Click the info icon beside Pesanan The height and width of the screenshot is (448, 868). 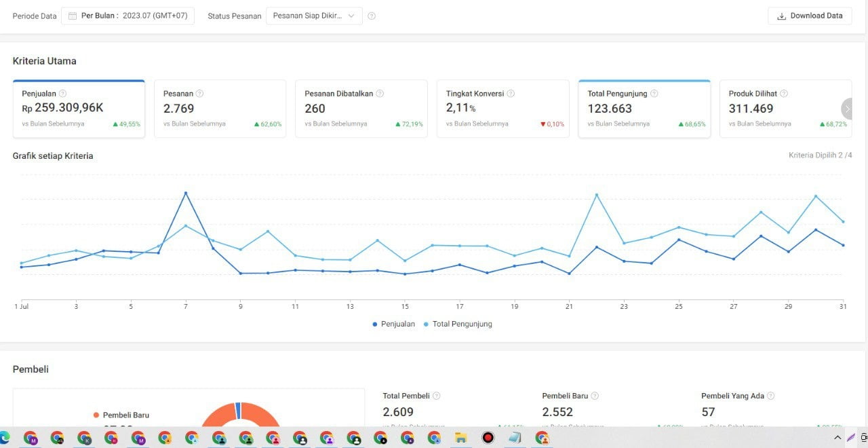(200, 94)
